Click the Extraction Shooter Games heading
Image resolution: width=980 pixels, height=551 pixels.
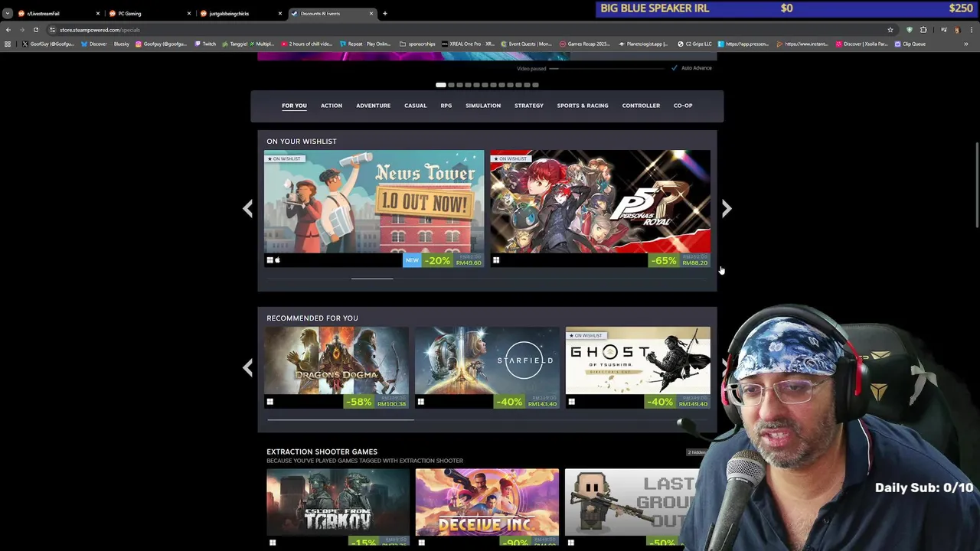click(x=322, y=452)
